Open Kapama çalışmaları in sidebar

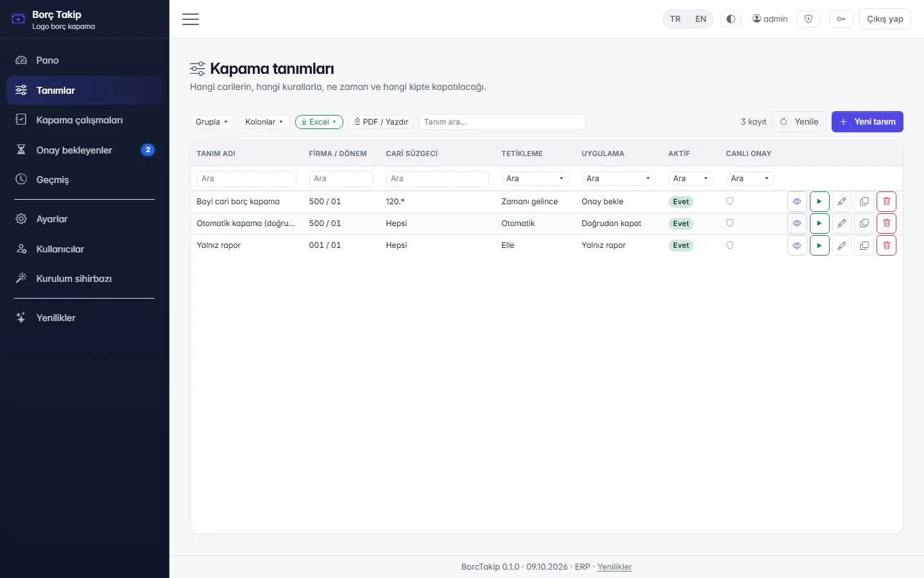[84, 120]
